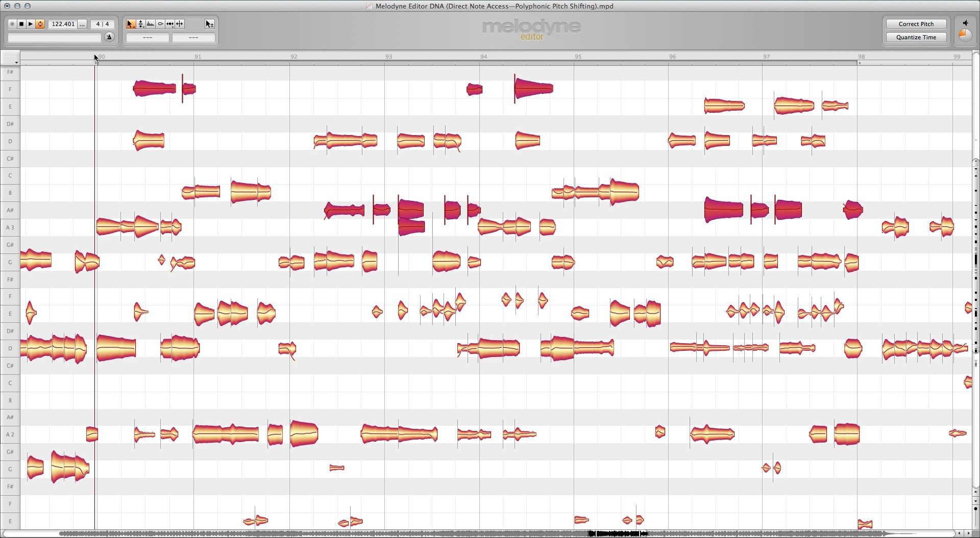Activate the note assignment mode arrow
This screenshot has width=980, height=538.
(x=209, y=24)
